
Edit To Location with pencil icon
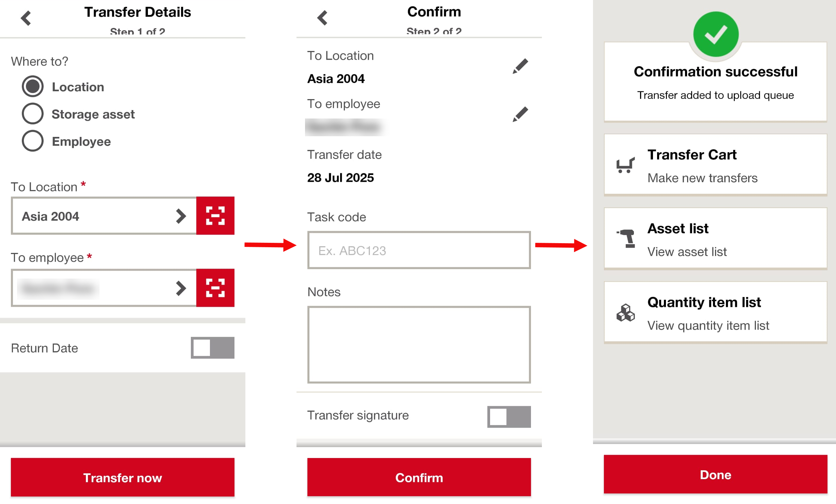(x=520, y=66)
